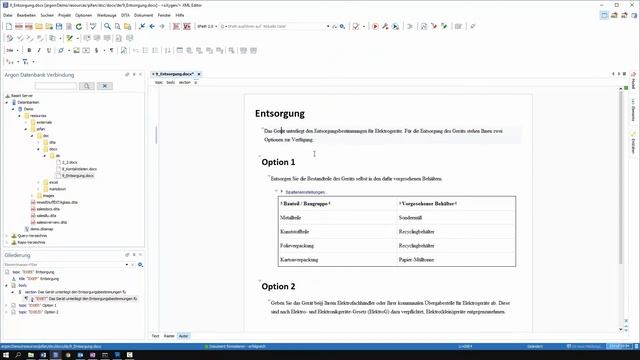Click the taskbar search magnifier icon
The width and height of the screenshot is (640, 360).
[x=18, y=355]
